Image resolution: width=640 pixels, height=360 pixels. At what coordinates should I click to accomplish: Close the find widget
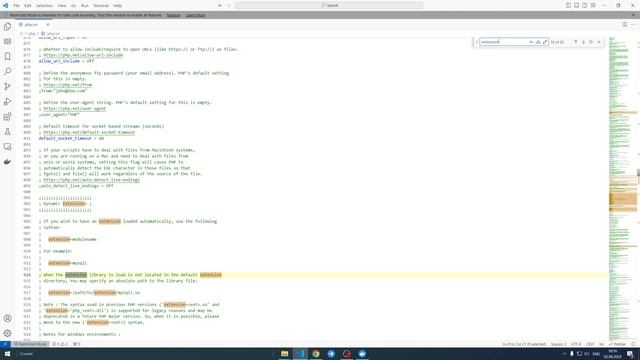[x=599, y=42]
